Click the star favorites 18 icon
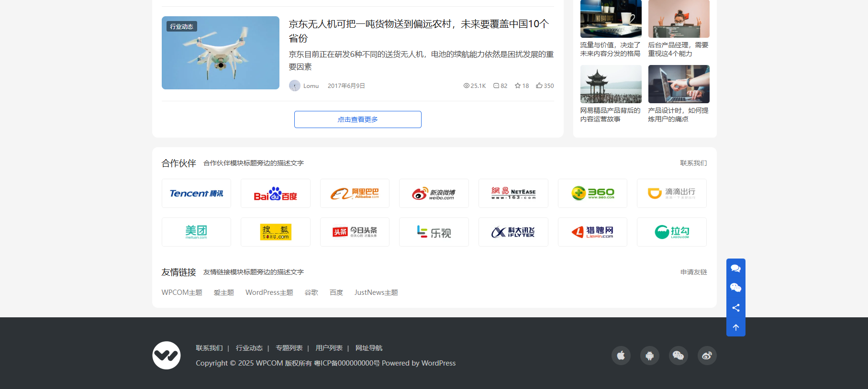The height and width of the screenshot is (389, 868). pos(517,86)
